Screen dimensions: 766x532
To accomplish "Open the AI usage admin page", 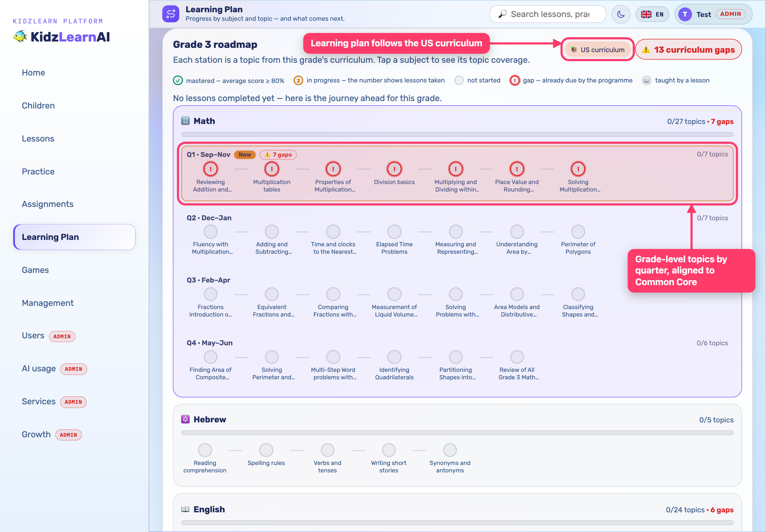I will click(54, 369).
